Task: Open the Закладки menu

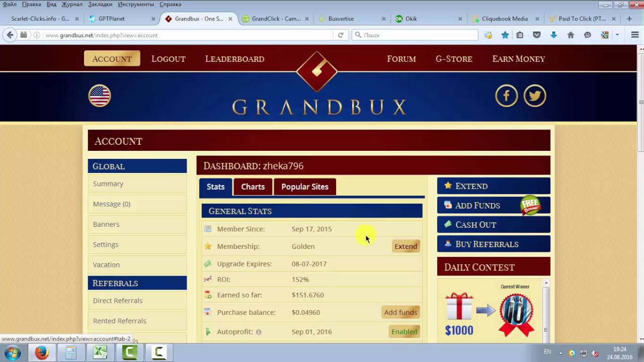Action: (100, 4)
